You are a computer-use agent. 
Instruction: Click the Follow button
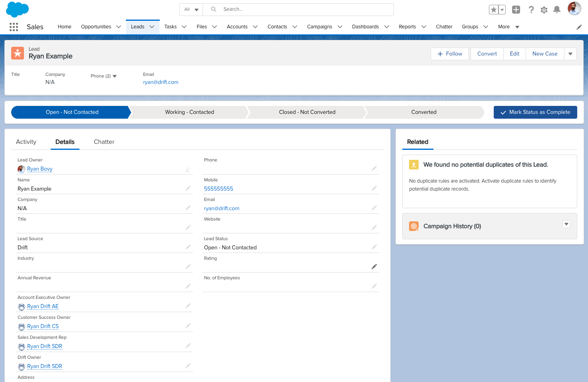tap(450, 54)
